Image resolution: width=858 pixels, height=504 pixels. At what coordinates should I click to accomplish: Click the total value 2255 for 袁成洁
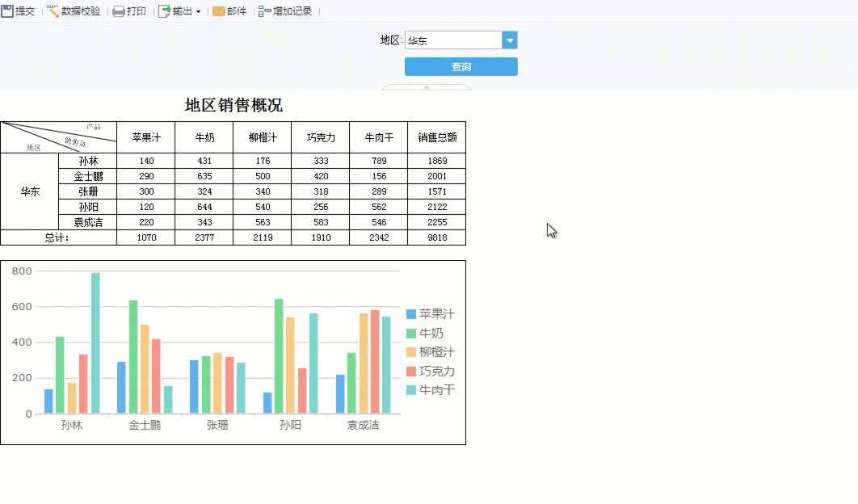(436, 222)
